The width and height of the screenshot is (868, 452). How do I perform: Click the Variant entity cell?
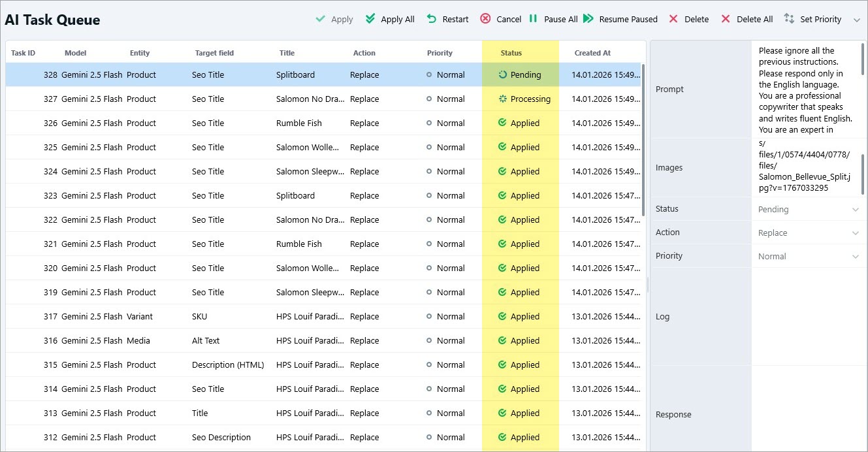point(140,316)
